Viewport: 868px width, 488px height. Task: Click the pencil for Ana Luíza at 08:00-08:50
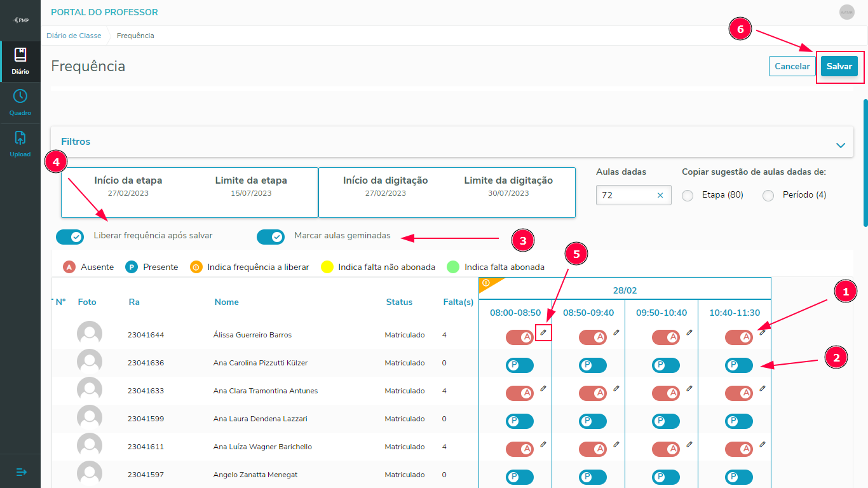pyautogui.click(x=543, y=444)
